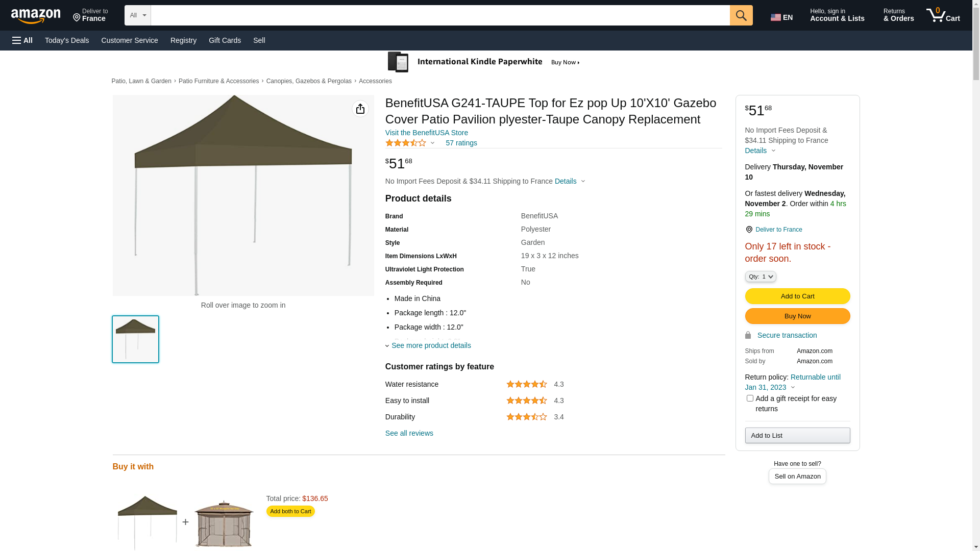
Task: Click the Add to Cart button
Action: point(797,296)
